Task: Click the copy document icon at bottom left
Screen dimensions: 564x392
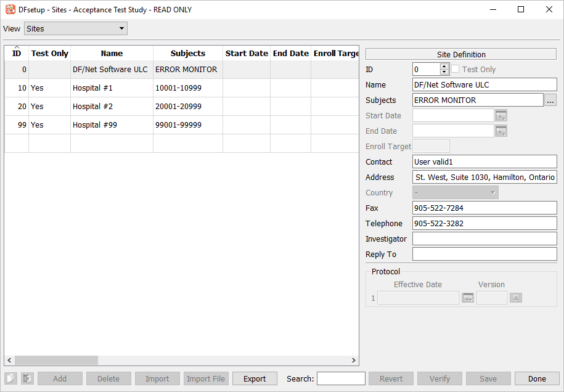Action: tap(10, 378)
